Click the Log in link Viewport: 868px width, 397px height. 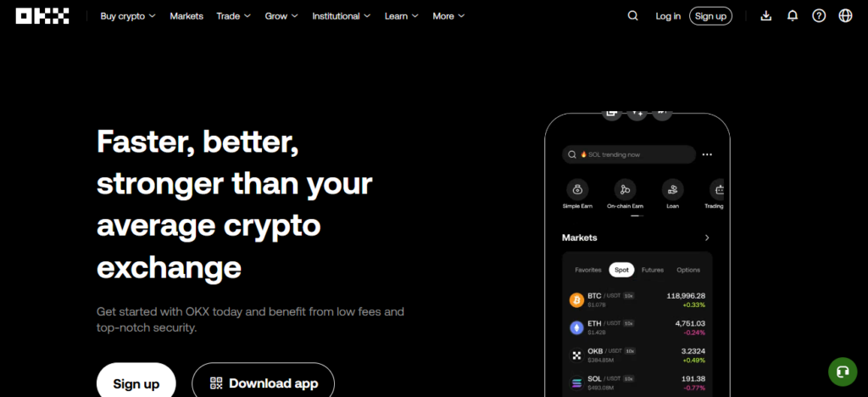[x=668, y=16]
